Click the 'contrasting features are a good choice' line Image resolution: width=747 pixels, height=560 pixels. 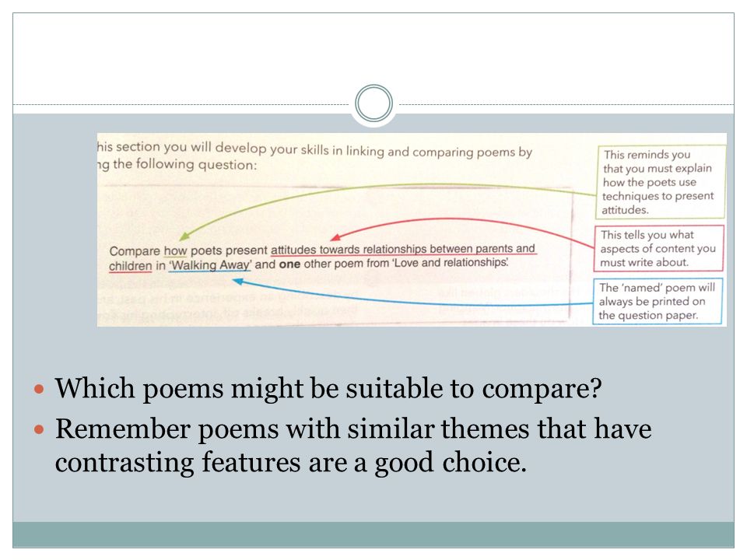point(290,462)
